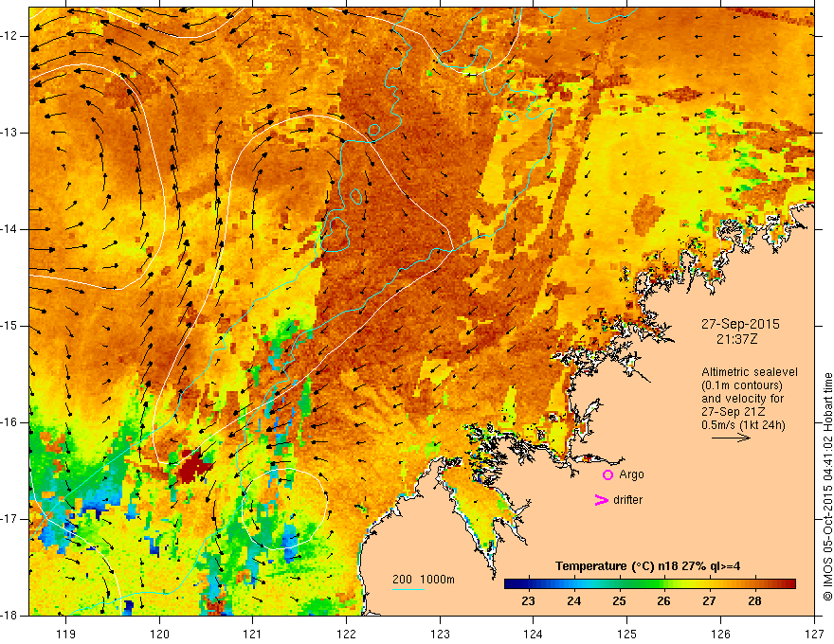The width and height of the screenshot is (834, 644).
Task: Click the magenta drifter arrow legend symbol
Action: 601,500
